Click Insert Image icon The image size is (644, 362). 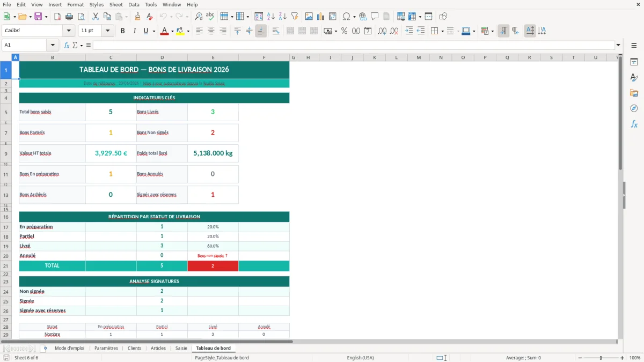[309, 17]
